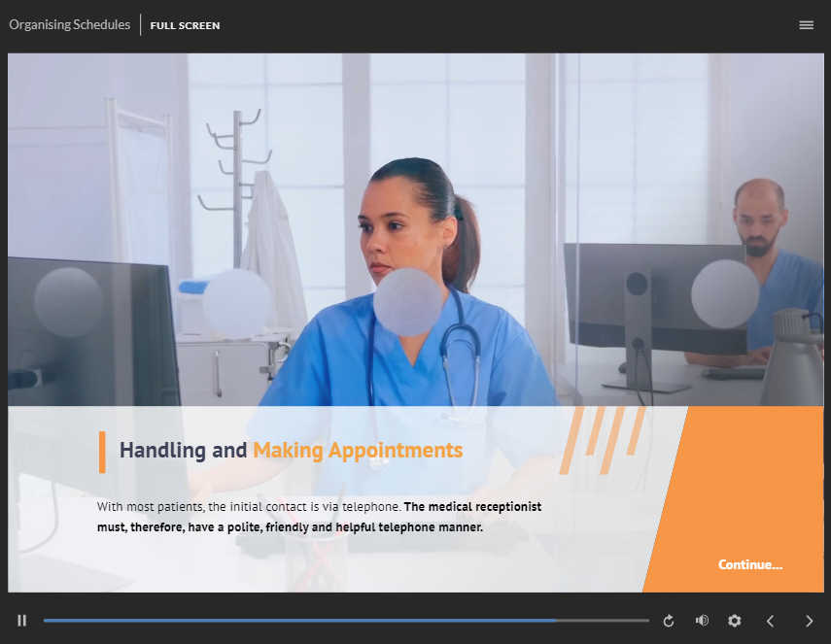Click the bold medical receptionist sentence
Viewport: 831px width, 644px height.
coord(319,517)
